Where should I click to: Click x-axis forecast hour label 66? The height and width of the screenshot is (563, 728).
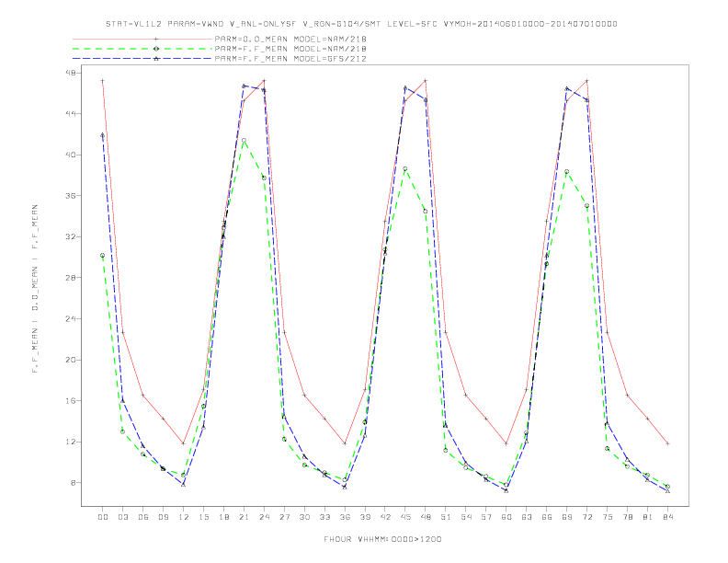(547, 517)
